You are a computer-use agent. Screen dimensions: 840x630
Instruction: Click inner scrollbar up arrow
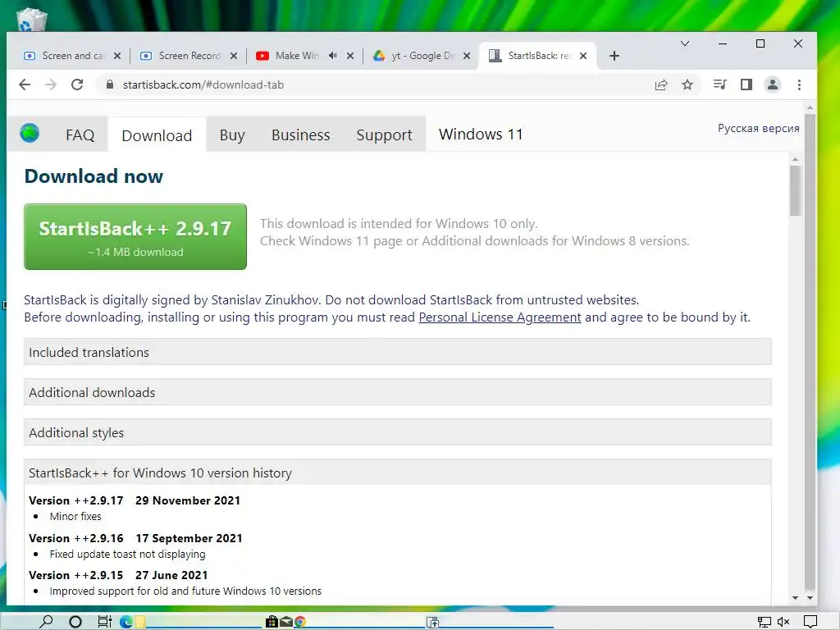(795, 159)
